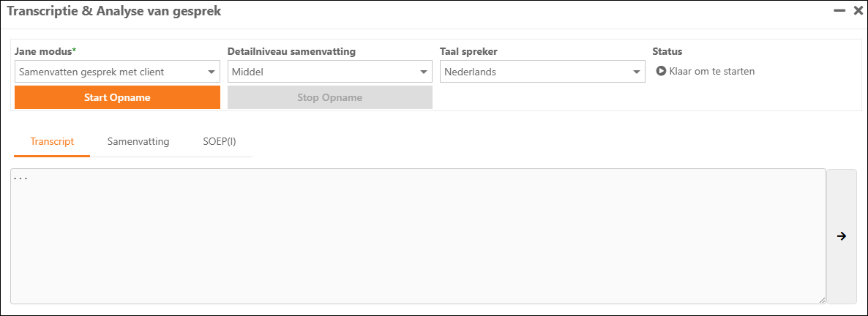Click the 'Transcriptie & Analyse van gesprek' title
868x316 pixels.
113,11
